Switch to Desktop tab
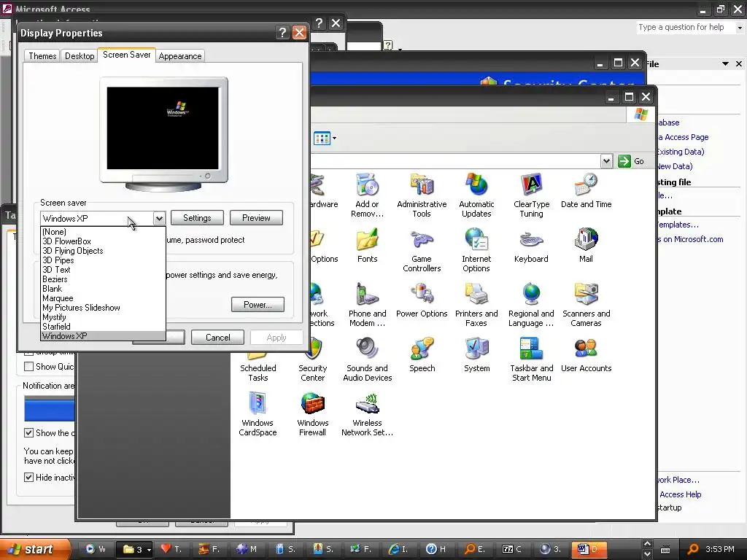Viewport: 747px width, 560px height. [80, 55]
